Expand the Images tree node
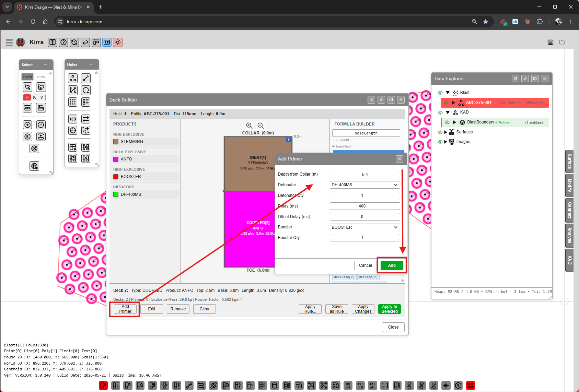The image size is (579, 392). [446, 142]
